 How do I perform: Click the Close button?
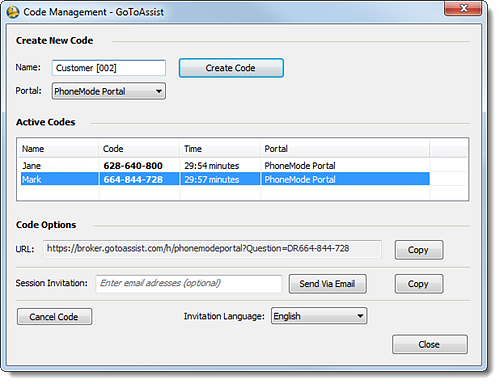coord(430,344)
